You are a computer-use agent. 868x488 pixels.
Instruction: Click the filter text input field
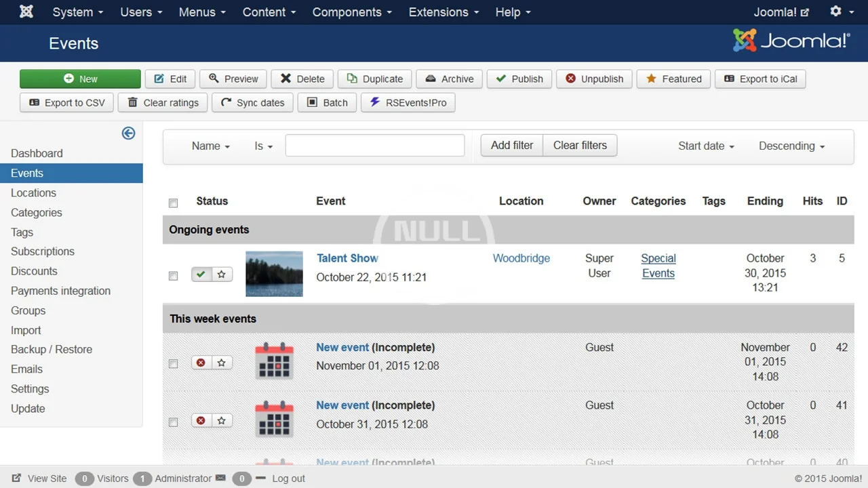click(x=374, y=146)
